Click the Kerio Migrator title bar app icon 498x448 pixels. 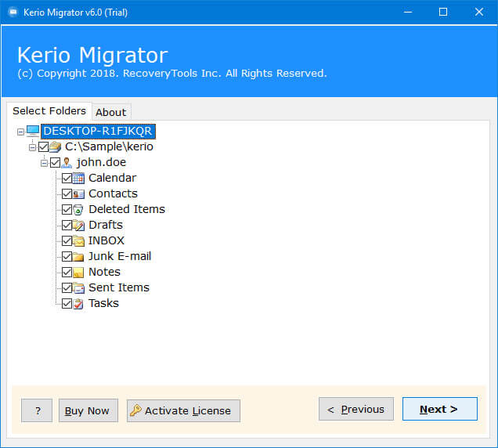(13, 13)
